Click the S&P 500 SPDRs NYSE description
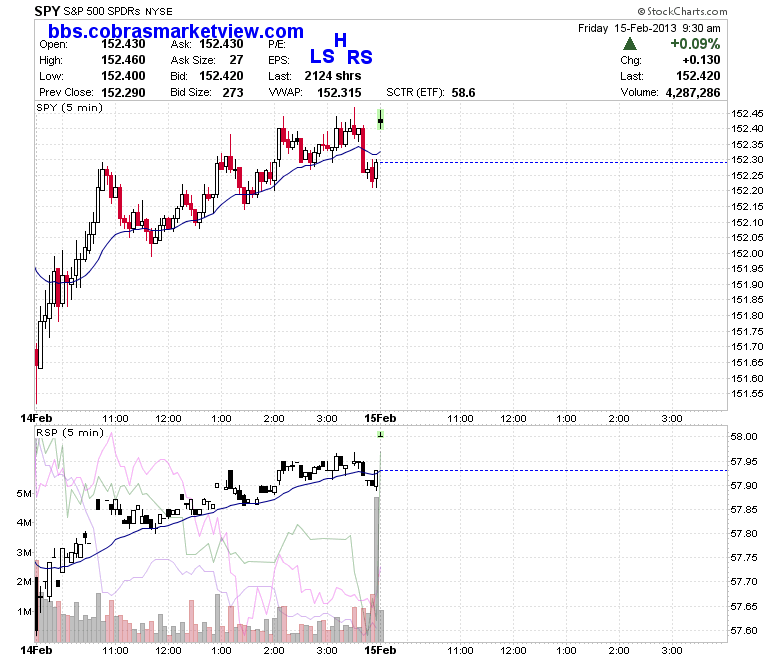The image size is (780, 659). click(x=118, y=11)
